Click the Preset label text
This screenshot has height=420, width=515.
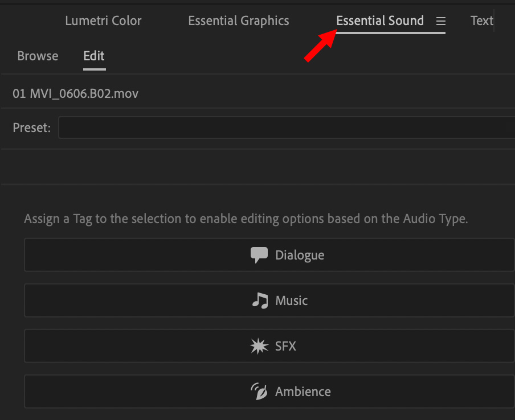point(32,127)
